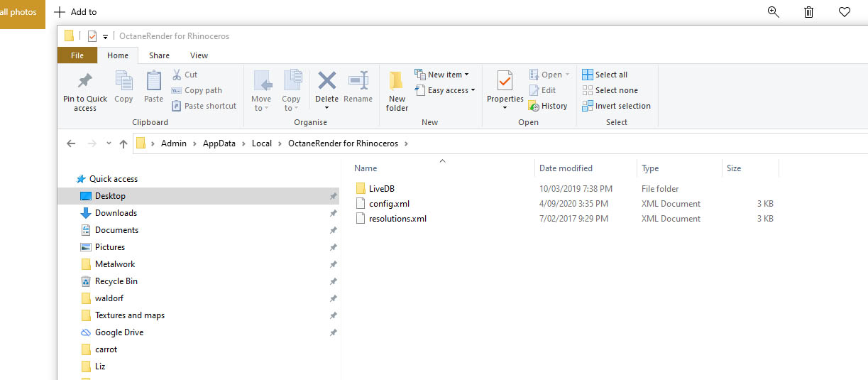The image size is (868, 380).
Task: Click the zoom magnifier icon in Photos
Action: [774, 11]
